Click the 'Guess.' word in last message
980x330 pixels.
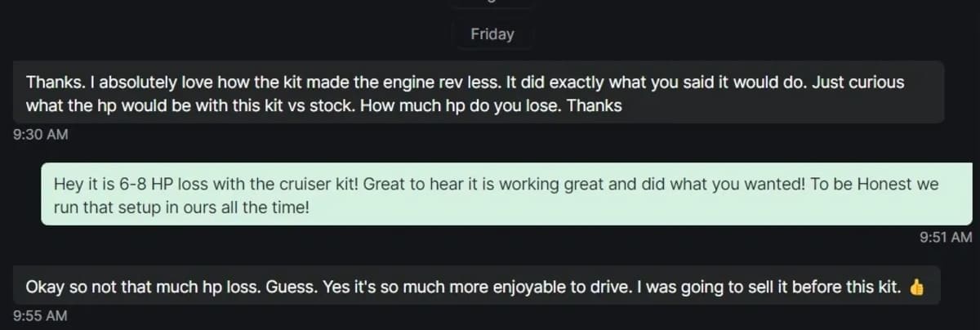[292, 288]
